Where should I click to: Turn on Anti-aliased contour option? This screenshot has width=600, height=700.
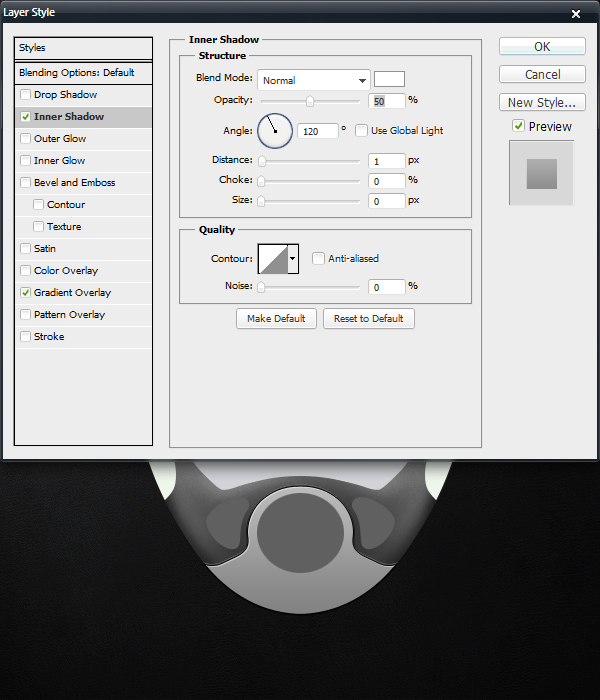click(318, 258)
